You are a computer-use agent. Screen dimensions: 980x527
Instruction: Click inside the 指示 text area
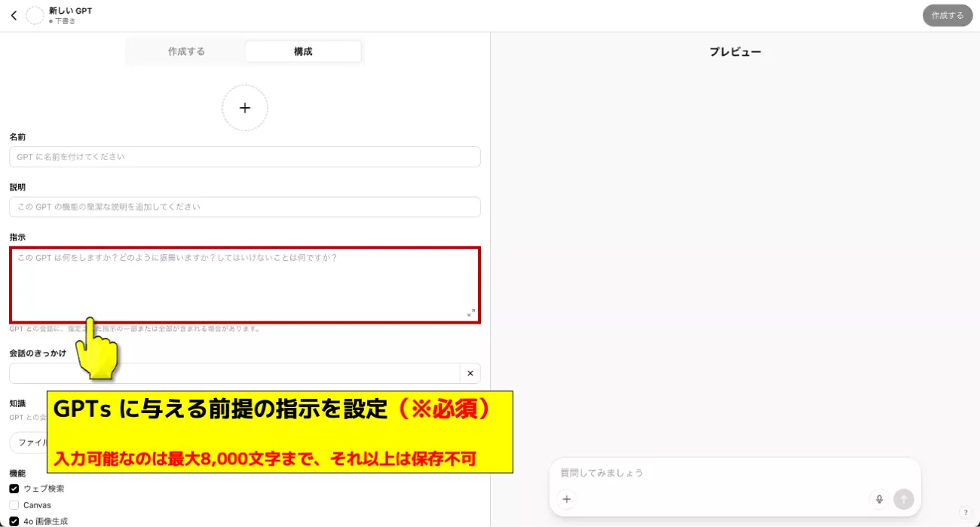245,285
